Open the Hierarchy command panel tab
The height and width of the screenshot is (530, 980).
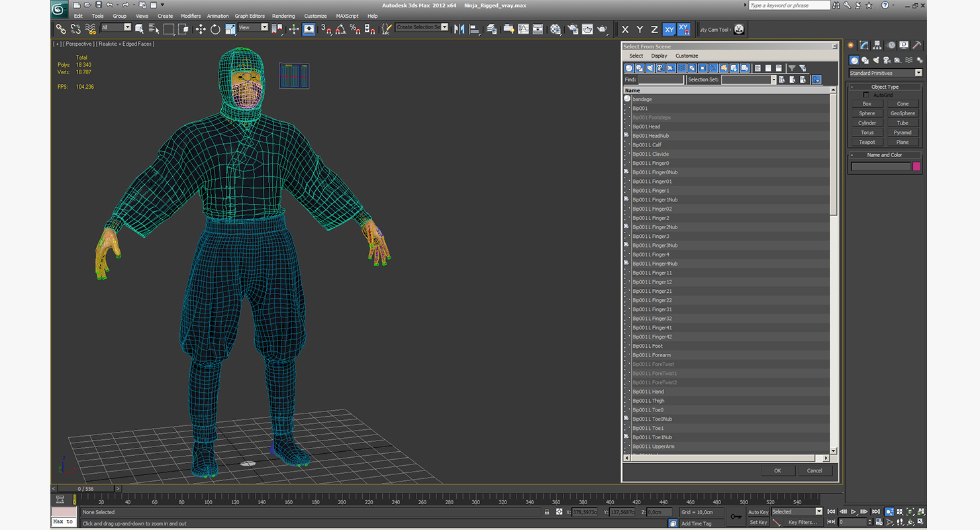click(x=877, y=45)
